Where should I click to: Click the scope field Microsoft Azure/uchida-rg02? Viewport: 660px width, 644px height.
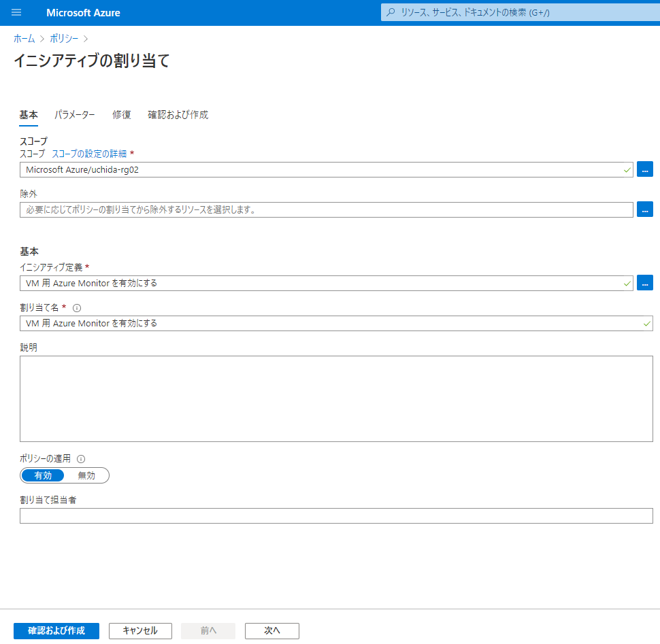326,169
